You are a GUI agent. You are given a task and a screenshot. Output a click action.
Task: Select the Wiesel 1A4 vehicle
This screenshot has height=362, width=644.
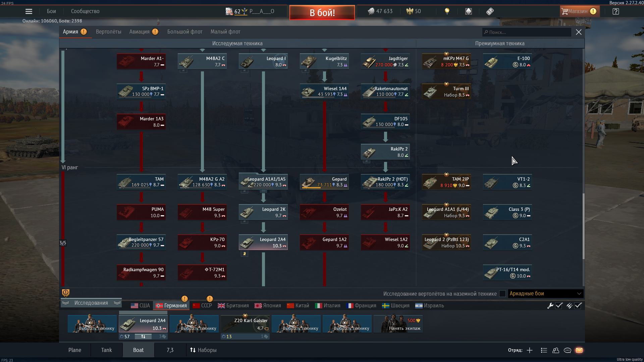tap(324, 92)
